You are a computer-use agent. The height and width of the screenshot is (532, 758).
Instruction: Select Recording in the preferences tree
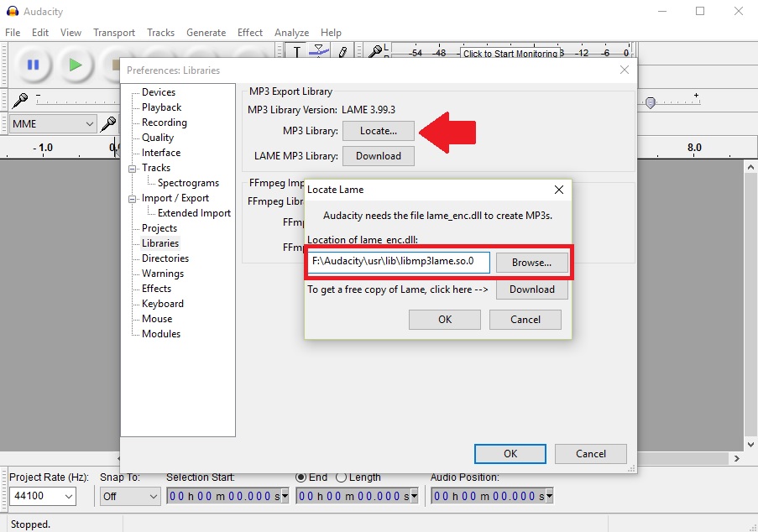[165, 123]
